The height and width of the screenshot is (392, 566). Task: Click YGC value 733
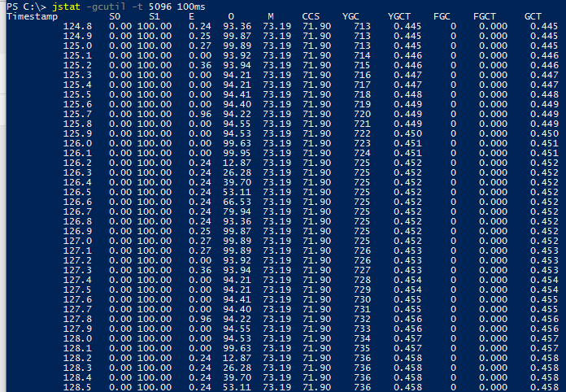click(x=362, y=329)
